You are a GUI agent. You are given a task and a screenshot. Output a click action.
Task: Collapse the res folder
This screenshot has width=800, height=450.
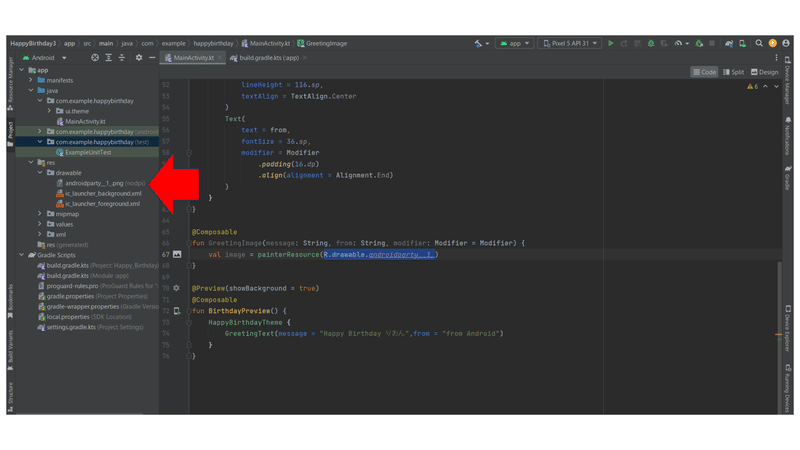pyautogui.click(x=31, y=162)
